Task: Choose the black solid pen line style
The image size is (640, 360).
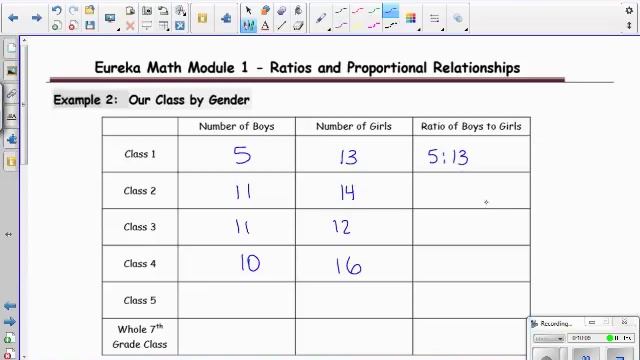Action: pyautogui.click(x=341, y=11)
